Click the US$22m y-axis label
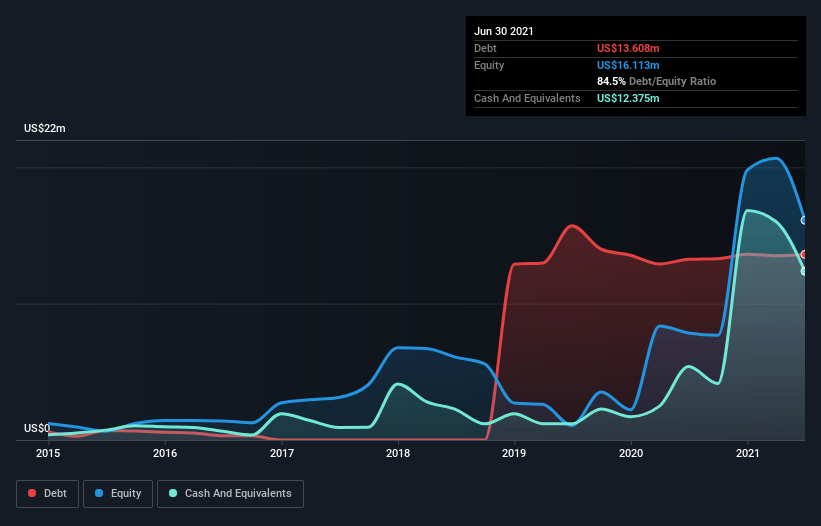821x526 pixels. (45, 128)
